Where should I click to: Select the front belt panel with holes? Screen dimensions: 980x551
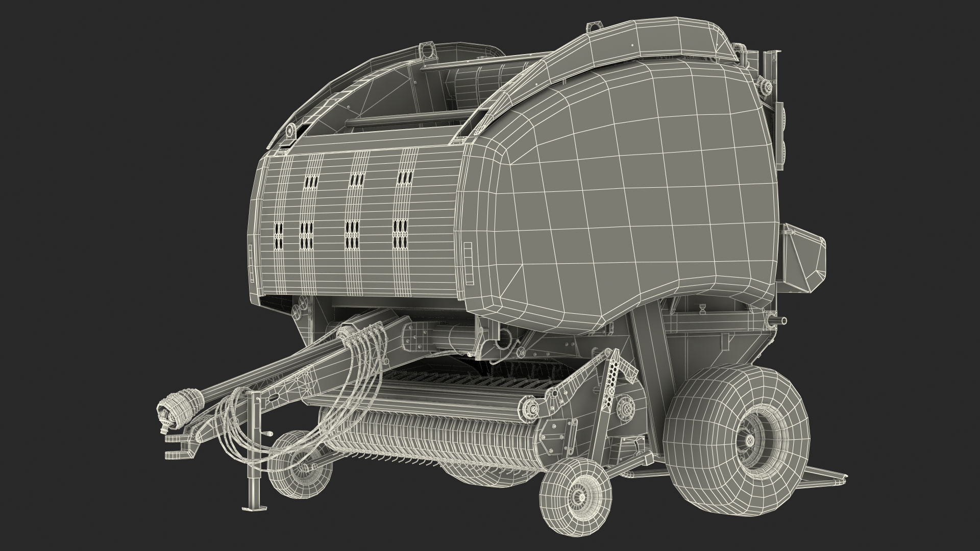pyautogui.click(x=357, y=219)
